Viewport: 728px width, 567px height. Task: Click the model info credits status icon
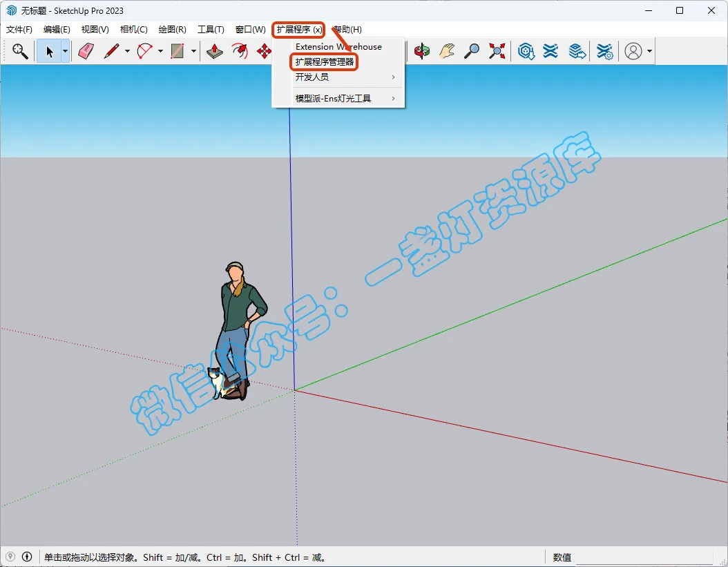(x=27, y=557)
